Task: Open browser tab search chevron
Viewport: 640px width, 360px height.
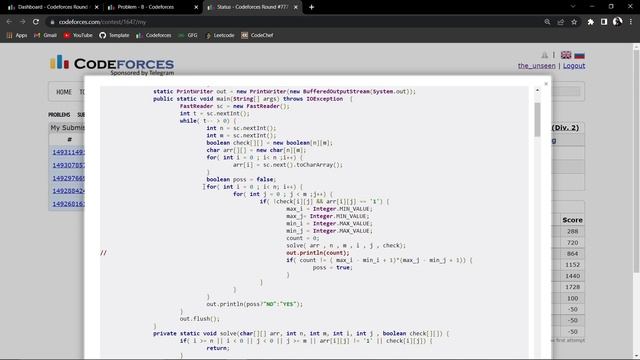Action: pyautogui.click(x=573, y=7)
